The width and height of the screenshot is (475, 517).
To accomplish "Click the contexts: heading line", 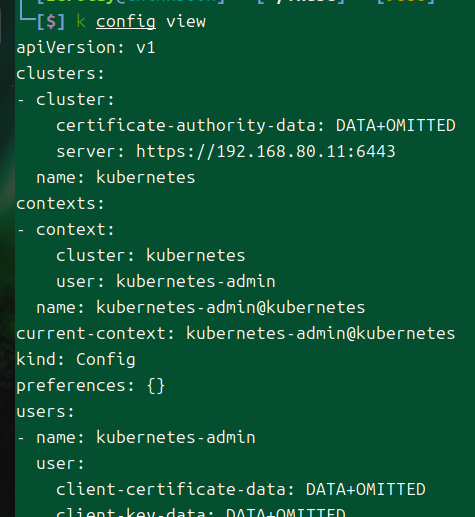I will 60,203.
